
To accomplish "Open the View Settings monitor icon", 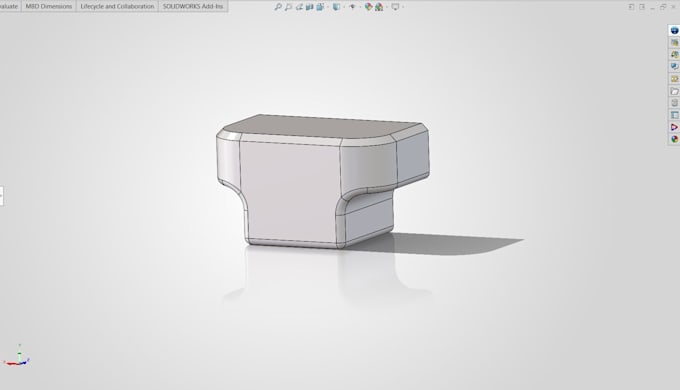I will (x=395, y=7).
